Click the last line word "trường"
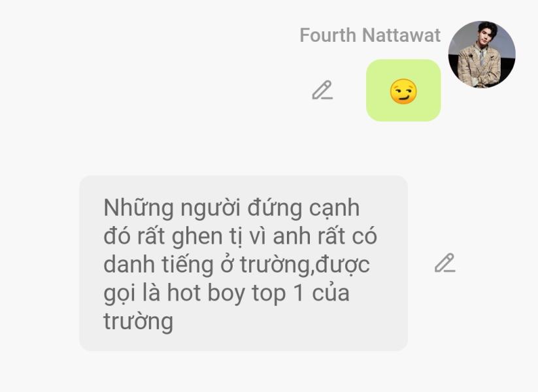Screen dimensions: 538x392 tap(139, 321)
